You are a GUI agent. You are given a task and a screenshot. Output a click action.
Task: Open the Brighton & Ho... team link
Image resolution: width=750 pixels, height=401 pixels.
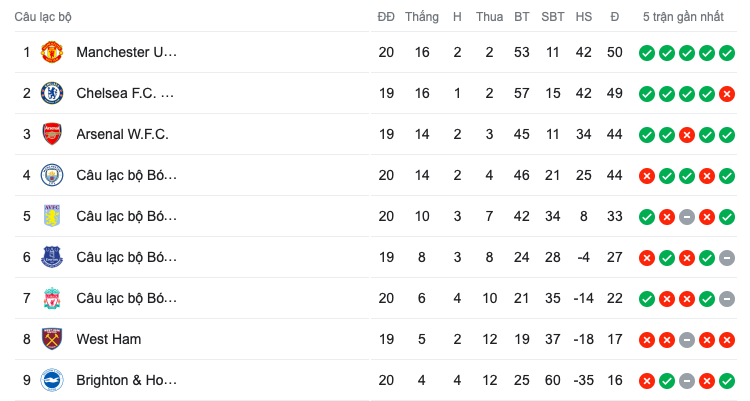[126, 380]
